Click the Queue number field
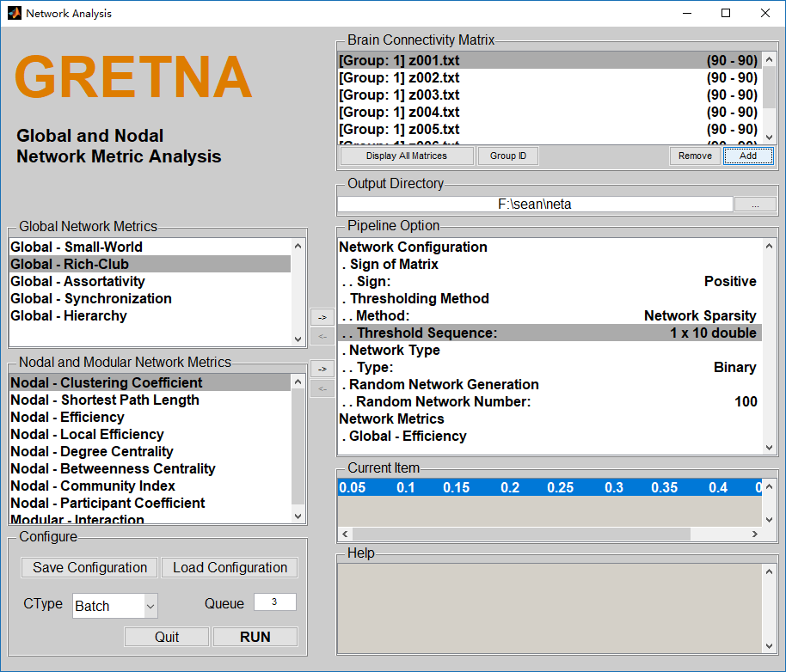This screenshot has width=786, height=672. (274, 602)
